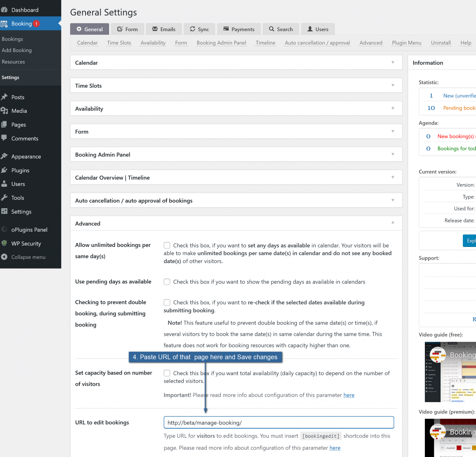Expand the Time Slots section arrow

click(393, 86)
